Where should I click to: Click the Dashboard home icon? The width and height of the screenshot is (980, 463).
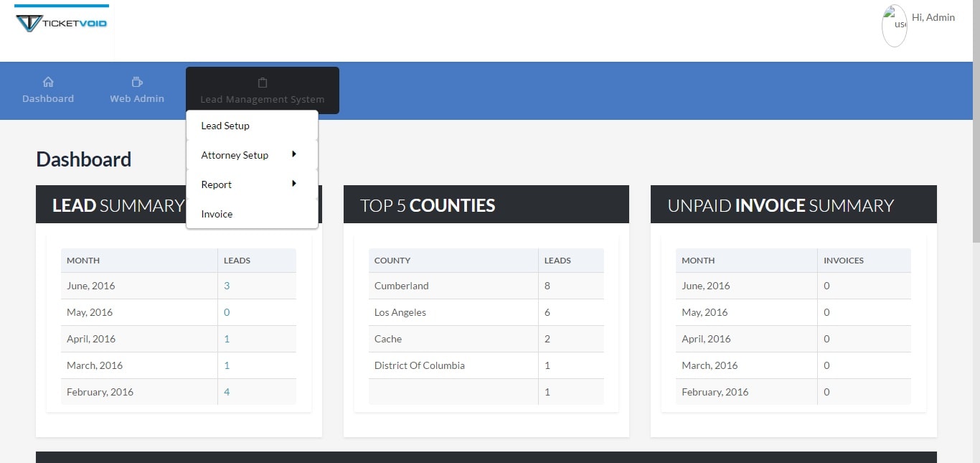tap(48, 82)
